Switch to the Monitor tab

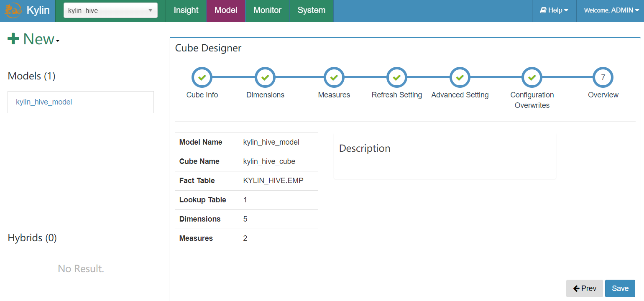268,10
